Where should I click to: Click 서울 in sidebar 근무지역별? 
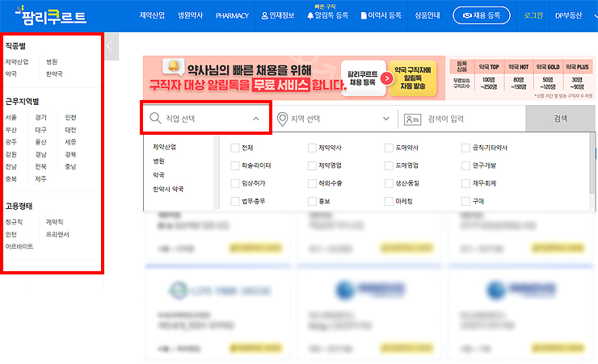tap(11, 118)
